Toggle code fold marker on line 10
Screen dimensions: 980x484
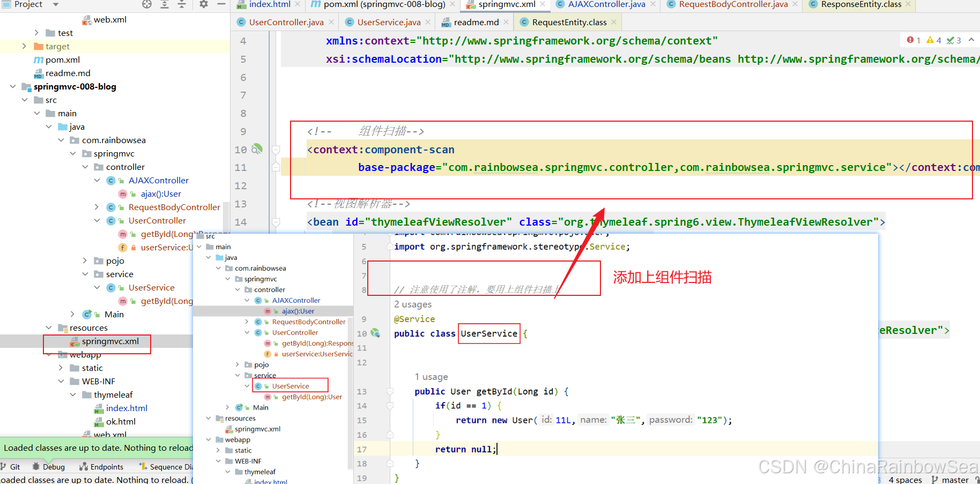tap(276, 150)
